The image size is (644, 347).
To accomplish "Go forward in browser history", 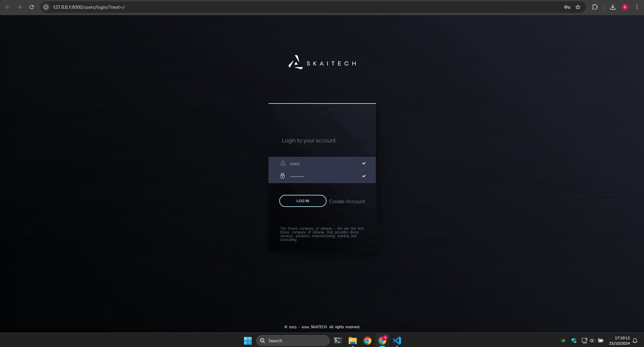I will point(19,7).
